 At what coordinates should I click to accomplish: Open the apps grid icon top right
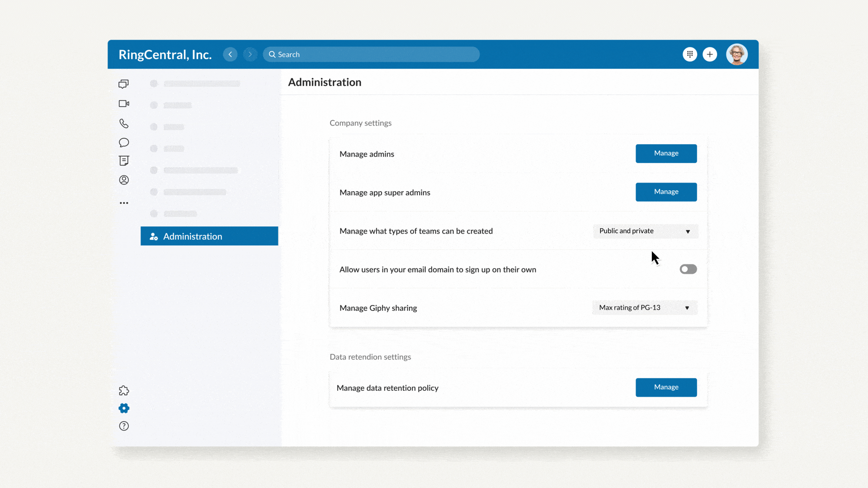[x=690, y=54]
